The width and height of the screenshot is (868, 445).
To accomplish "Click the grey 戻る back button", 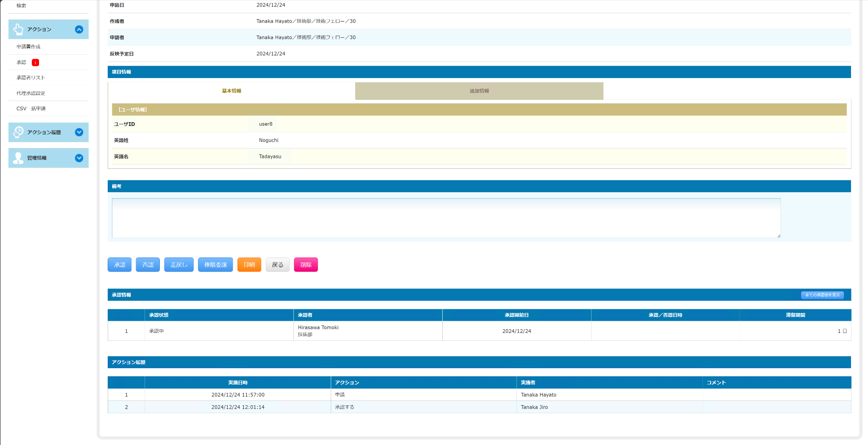I will [278, 265].
